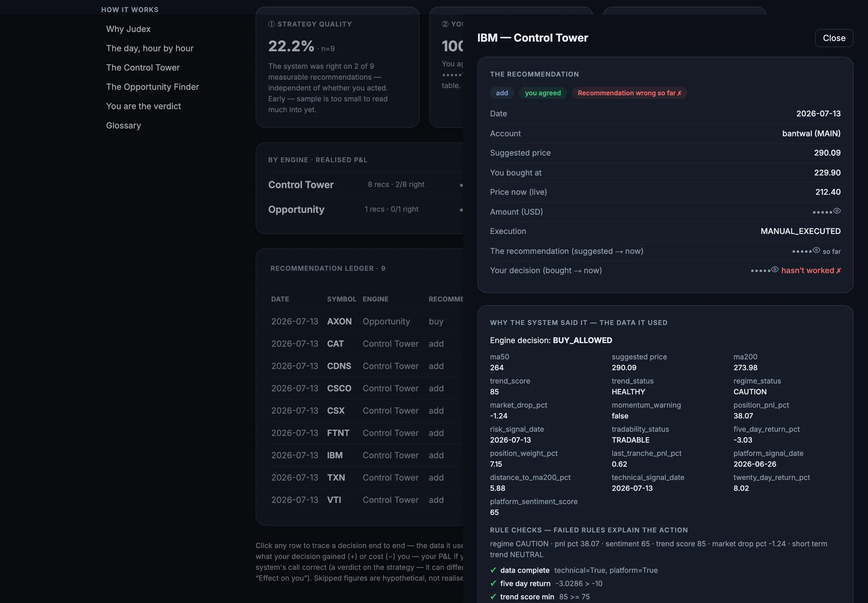Open the CSCO recommendation row

367,388
